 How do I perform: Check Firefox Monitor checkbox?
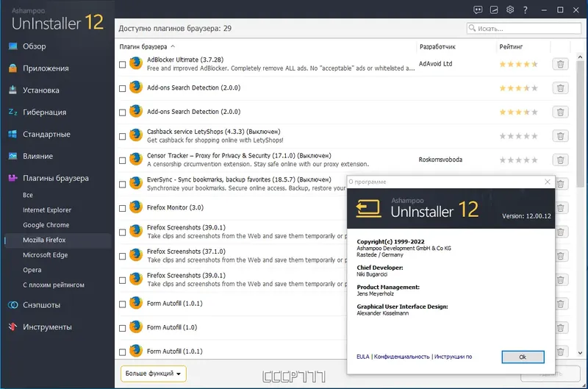click(122, 209)
